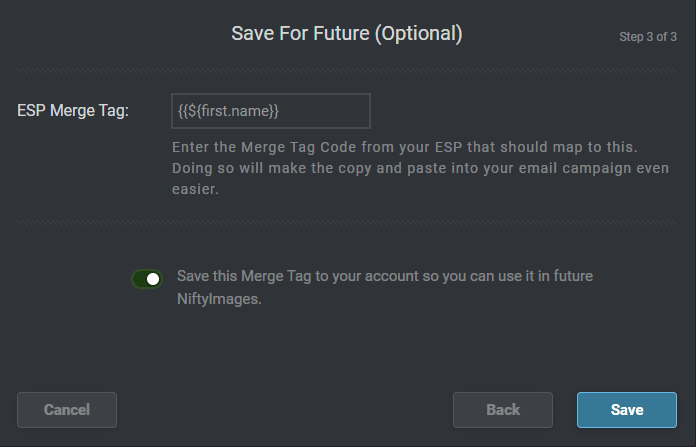Go to previous step with Back
Viewport: 696px width, 447px height.
(x=502, y=410)
